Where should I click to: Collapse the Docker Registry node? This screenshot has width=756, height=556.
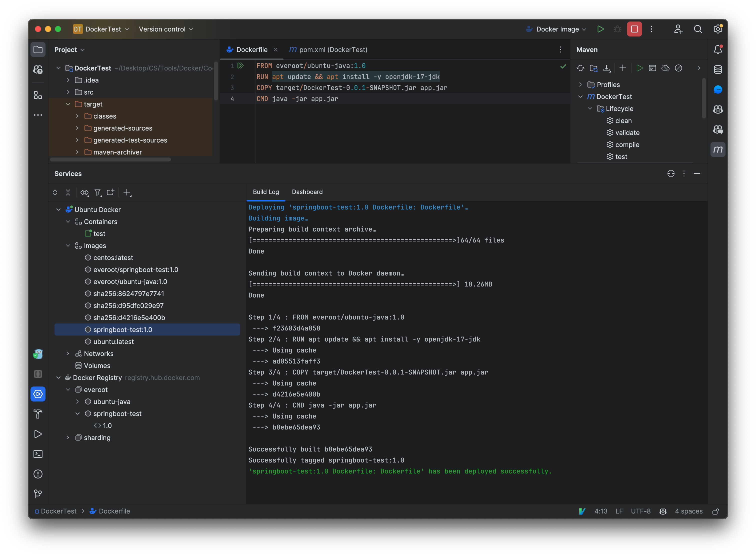point(58,377)
